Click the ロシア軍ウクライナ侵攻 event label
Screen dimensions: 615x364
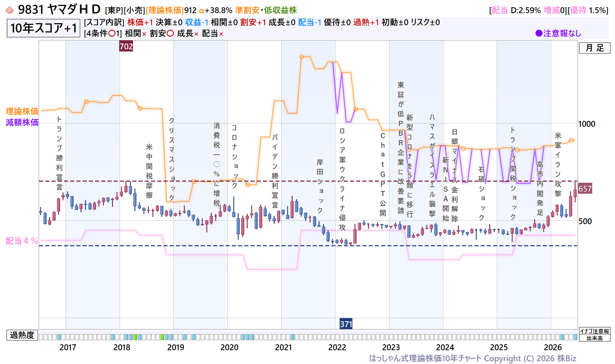pos(342,179)
